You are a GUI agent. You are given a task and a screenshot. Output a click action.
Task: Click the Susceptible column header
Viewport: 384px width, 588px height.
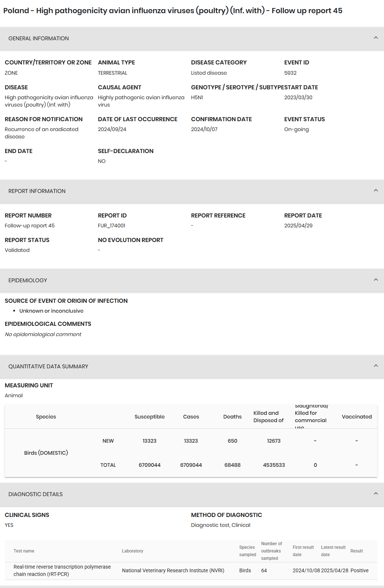pyautogui.click(x=149, y=417)
